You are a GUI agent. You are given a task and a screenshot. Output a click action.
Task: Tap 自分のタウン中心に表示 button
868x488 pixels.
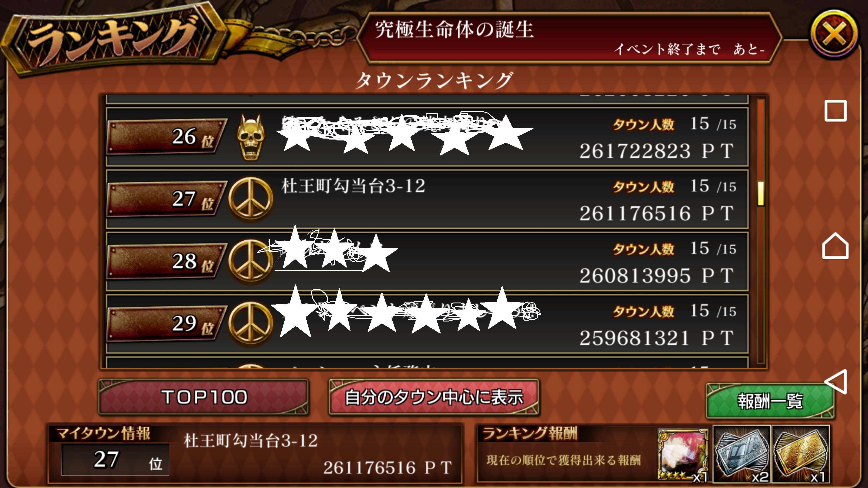pos(434,397)
